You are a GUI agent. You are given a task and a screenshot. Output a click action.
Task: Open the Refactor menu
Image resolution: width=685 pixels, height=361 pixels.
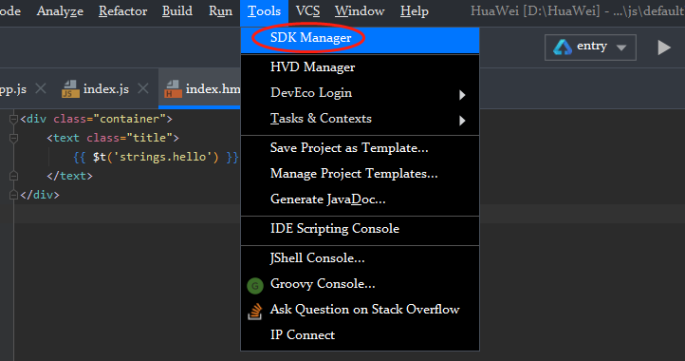pos(123,11)
